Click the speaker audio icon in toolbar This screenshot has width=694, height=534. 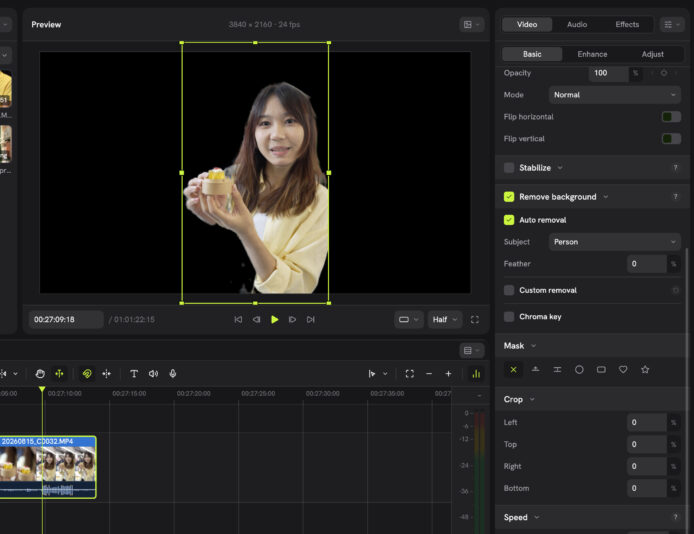[153, 374]
